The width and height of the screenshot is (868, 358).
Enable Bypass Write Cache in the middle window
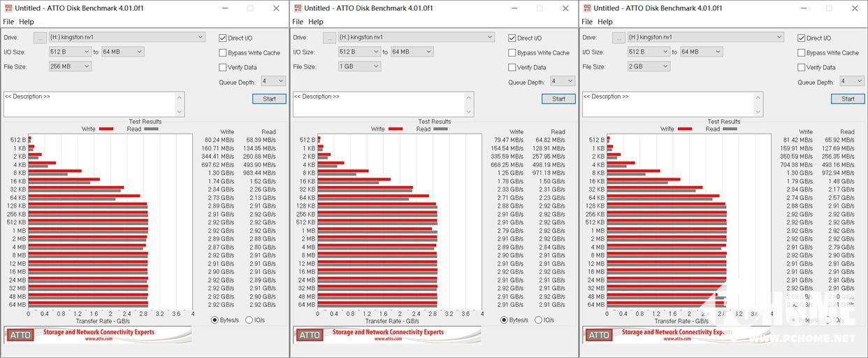512,53
